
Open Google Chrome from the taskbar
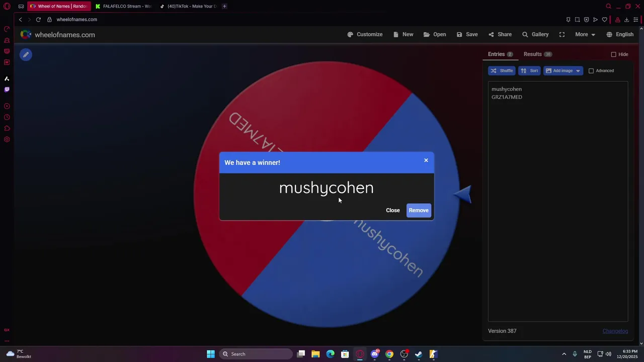coord(389,354)
